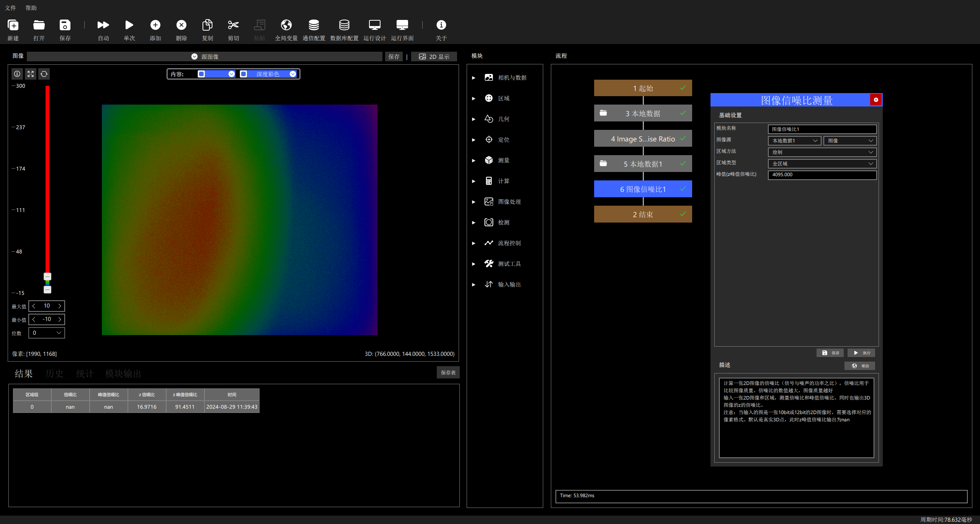The width and height of the screenshot is (980, 524).
Task: Click the 保存表 button
Action: 448,373
